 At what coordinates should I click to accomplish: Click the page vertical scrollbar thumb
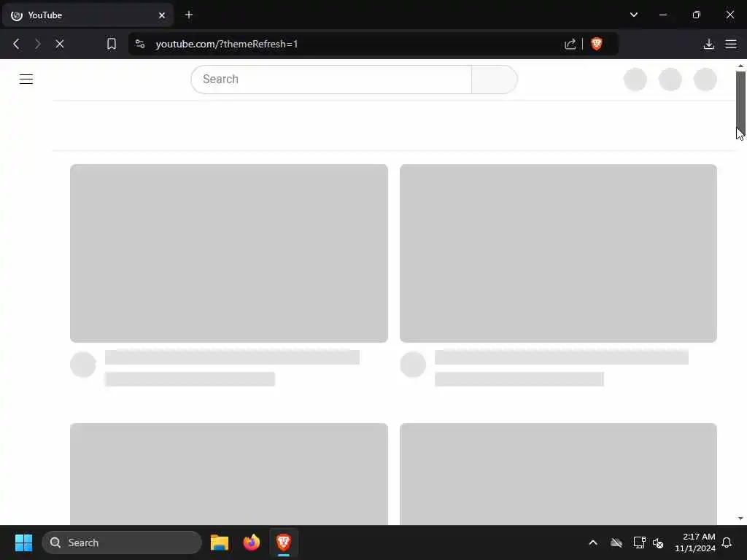point(740,102)
